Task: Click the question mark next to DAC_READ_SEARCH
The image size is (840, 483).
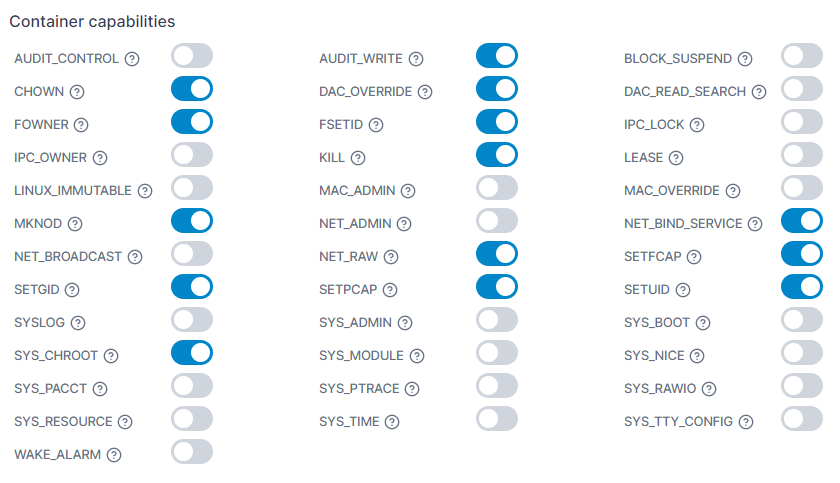Action: pos(759,92)
